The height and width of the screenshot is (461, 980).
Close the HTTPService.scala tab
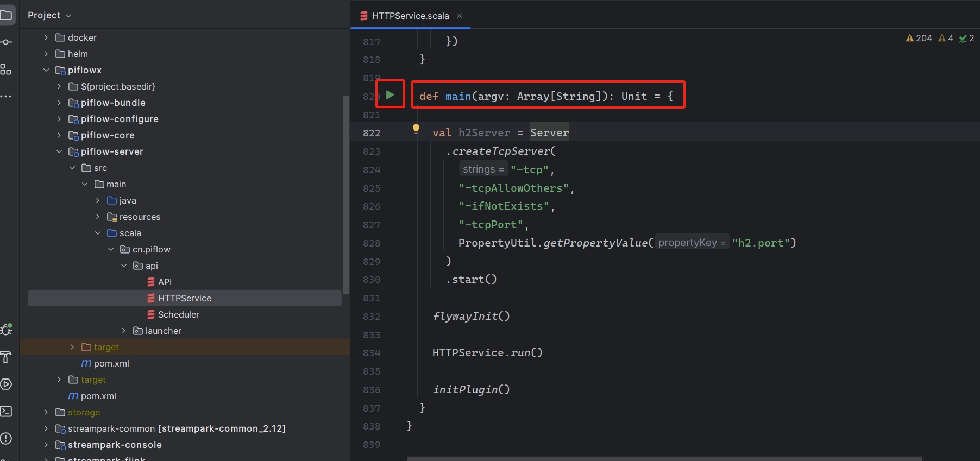tap(460, 16)
